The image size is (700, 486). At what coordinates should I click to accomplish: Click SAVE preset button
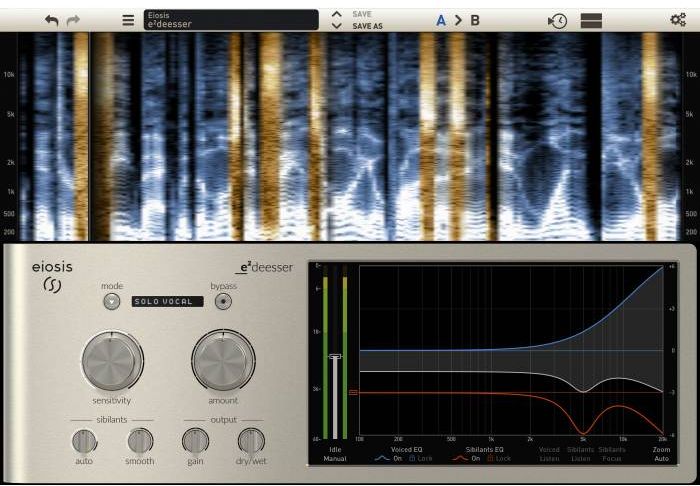(x=362, y=15)
